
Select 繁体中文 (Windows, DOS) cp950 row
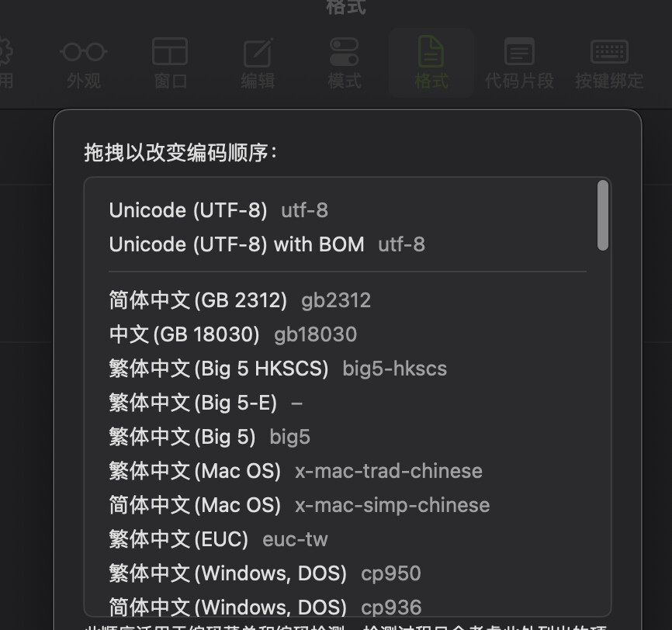coord(348,573)
